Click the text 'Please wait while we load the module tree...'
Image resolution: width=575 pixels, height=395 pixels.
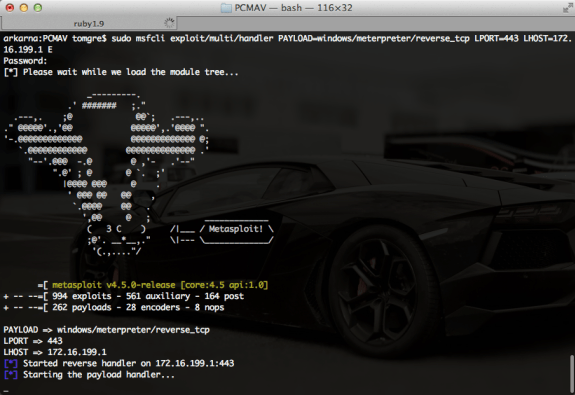tap(131, 72)
